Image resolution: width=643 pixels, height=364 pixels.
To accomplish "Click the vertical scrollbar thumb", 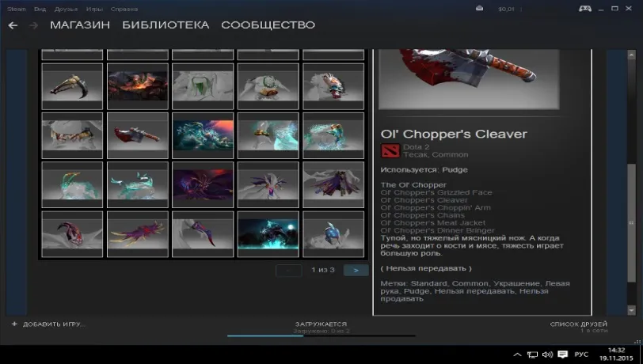I will pos(632,222).
